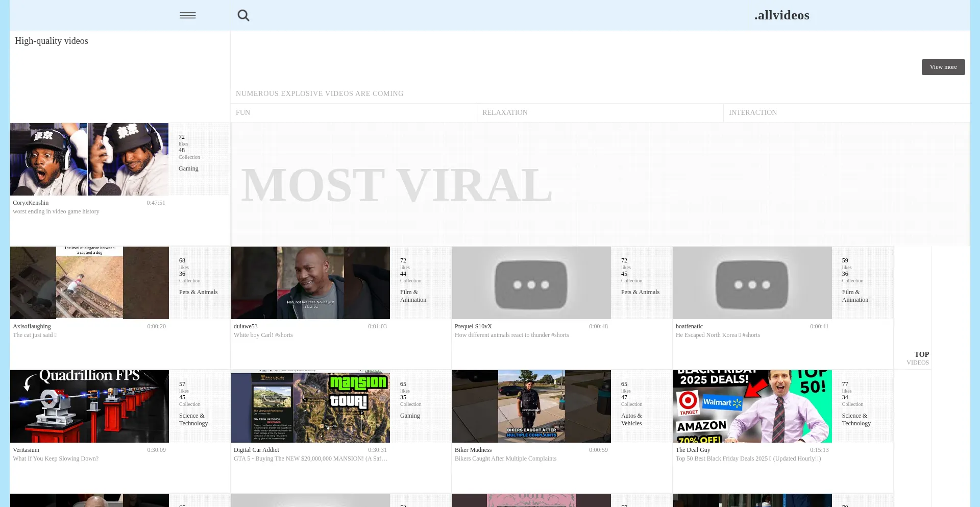
Task: Open 'Top 50 Best Black Friday Deals 2025' title
Action: click(x=748, y=458)
